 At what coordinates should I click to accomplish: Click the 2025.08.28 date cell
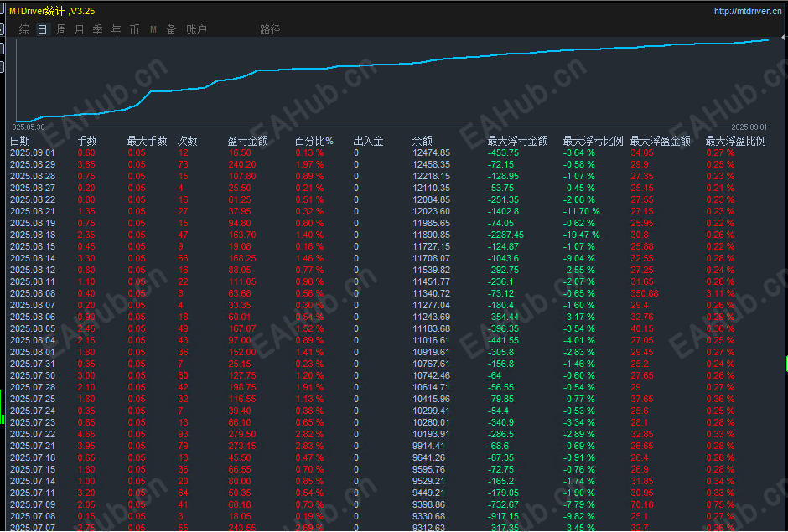[33, 176]
